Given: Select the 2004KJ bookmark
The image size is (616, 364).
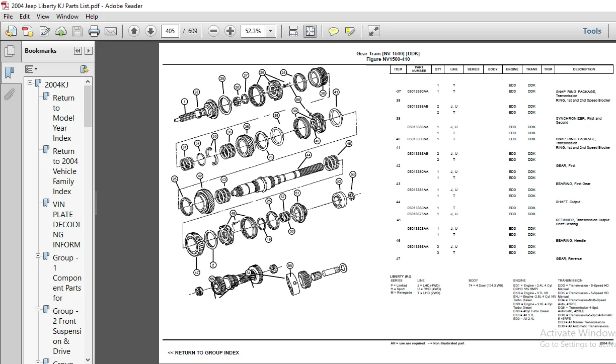Looking at the screenshot, I should point(56,84).
